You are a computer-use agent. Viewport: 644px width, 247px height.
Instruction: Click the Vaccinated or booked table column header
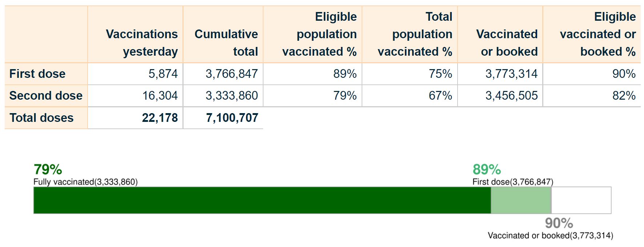pos(507,43)
